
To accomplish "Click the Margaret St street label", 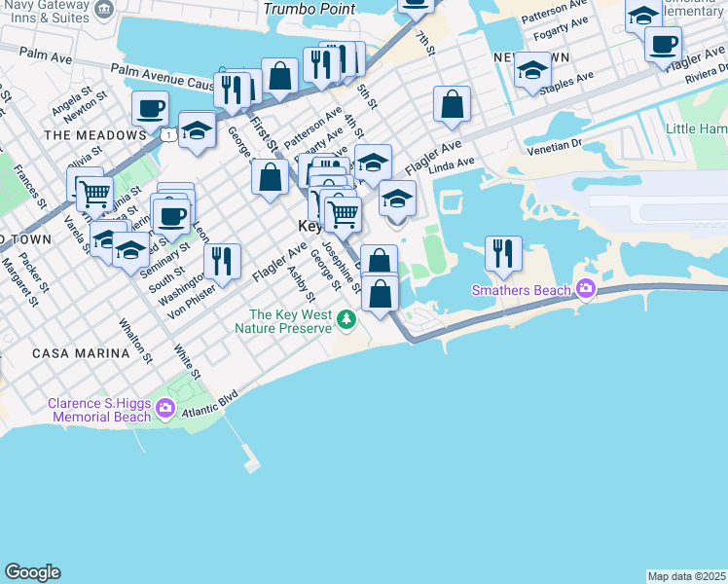I will pos(19,282).
